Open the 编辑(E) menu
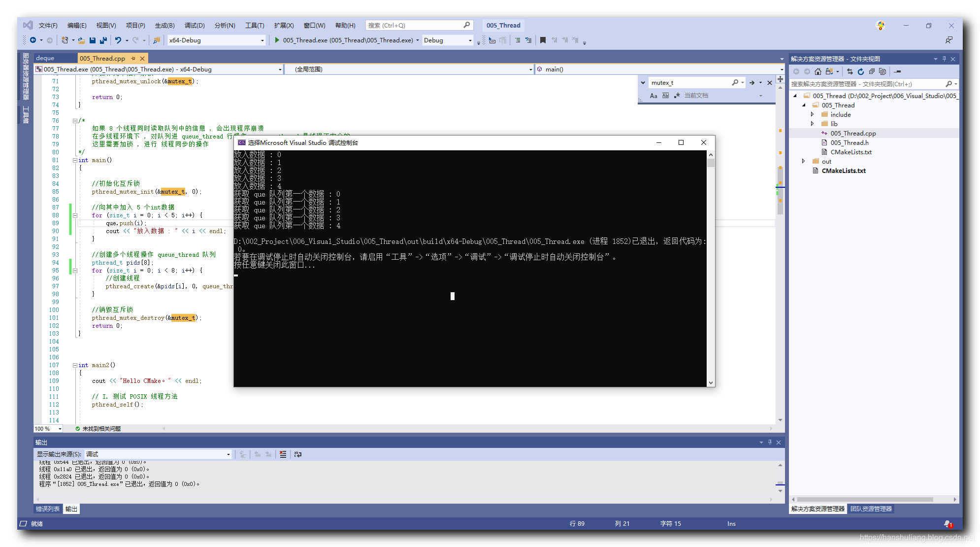The image size is (980, 547). tap(77, 25)
